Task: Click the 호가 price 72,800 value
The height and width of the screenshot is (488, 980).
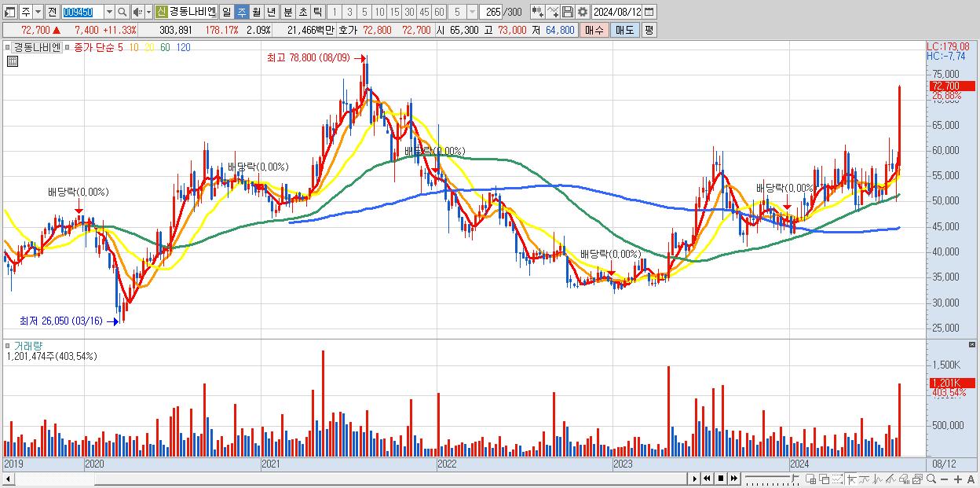Action: click(x=375, y=30)
